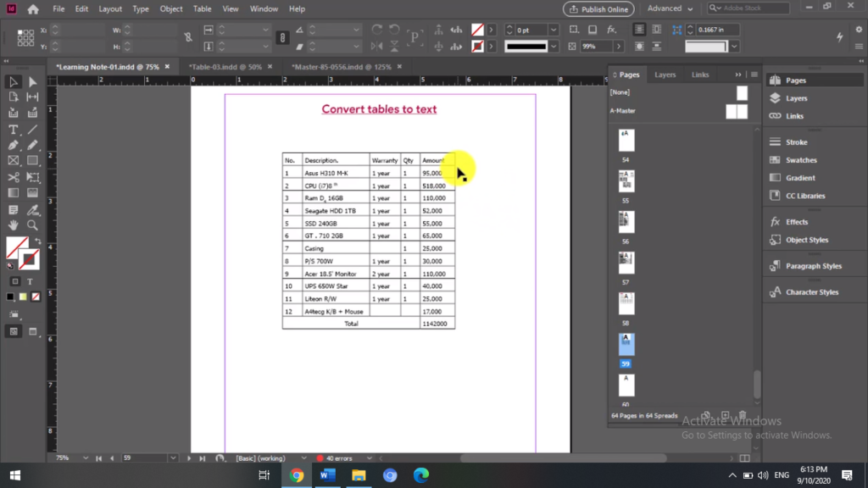Select the Rectangle Frame tool

(14, 161)
